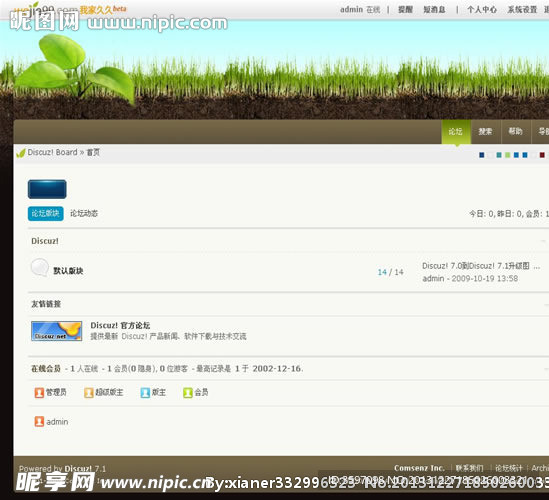Click Comsenz Inc. in the footer

[x=419, y=468]
